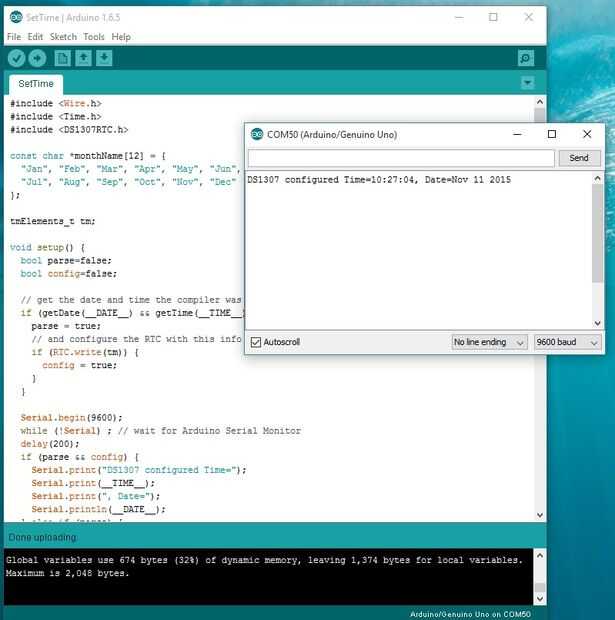Click the 'void setup() {' code line
The width and height of the screenshot is (615, 620).
tap(47, 248)
